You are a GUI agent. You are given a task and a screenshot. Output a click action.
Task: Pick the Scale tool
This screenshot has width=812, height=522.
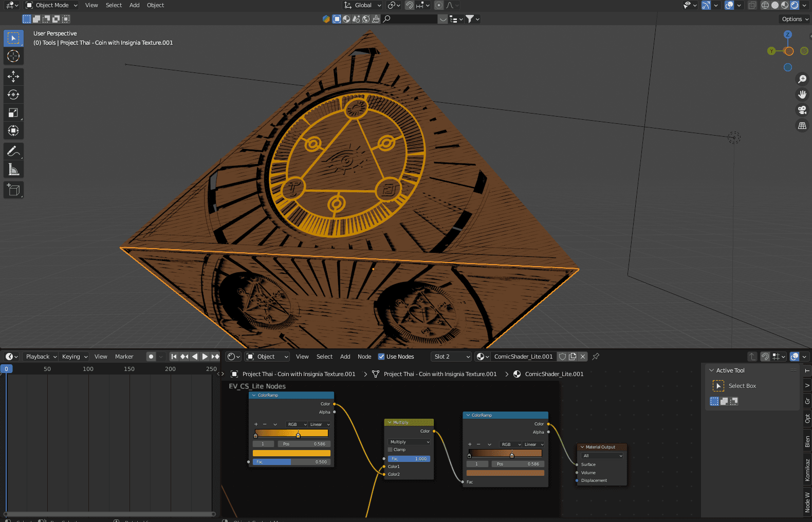[13, 113]
